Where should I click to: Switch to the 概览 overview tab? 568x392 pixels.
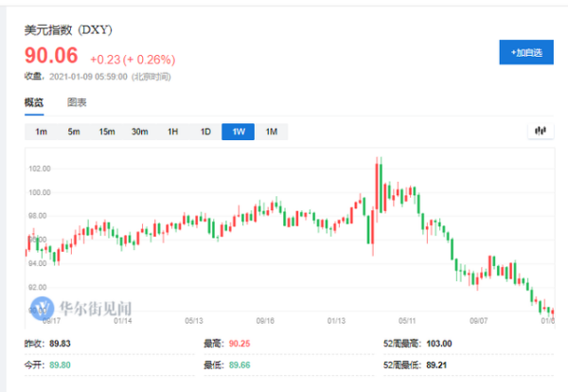tap(34, 102)
